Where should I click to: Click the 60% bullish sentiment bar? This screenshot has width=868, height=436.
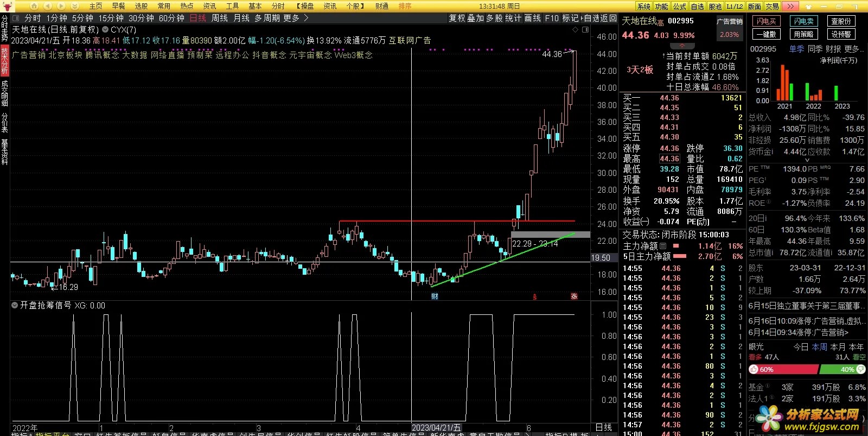point(783,369)
